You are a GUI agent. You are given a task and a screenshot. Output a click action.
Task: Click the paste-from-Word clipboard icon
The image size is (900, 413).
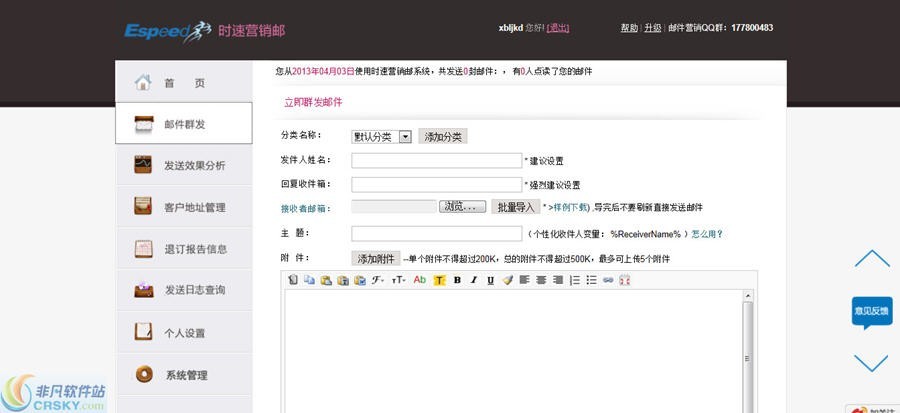[360, 280]
